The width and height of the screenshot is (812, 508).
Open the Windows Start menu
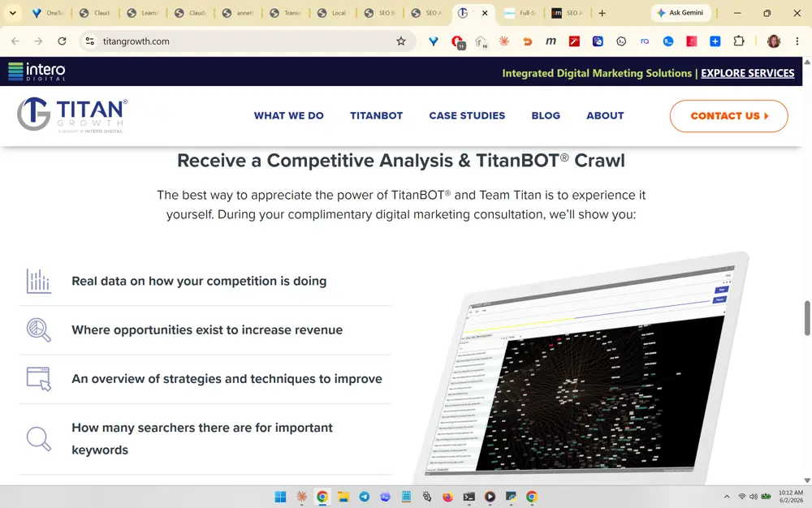280,497
